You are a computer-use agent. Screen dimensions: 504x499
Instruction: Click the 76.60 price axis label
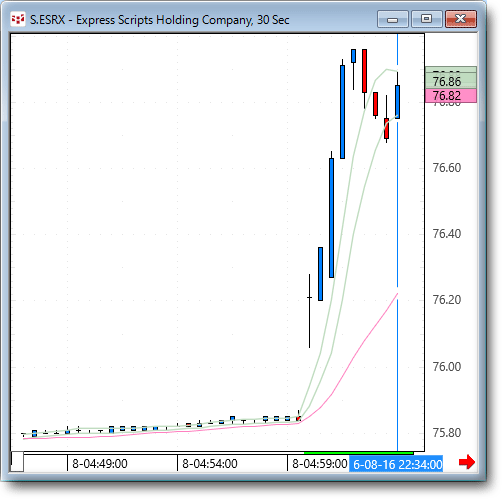pos(447,168)
